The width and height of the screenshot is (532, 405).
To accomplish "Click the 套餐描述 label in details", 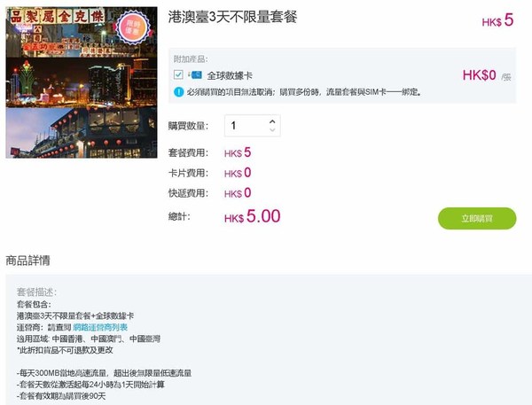I will [36, 292].
